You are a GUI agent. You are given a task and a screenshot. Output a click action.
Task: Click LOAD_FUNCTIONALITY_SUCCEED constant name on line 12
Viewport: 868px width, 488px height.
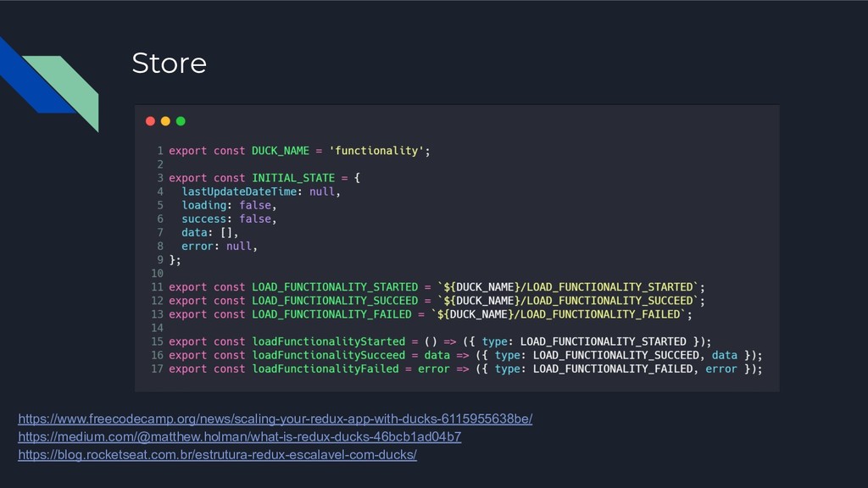(335, 301)
